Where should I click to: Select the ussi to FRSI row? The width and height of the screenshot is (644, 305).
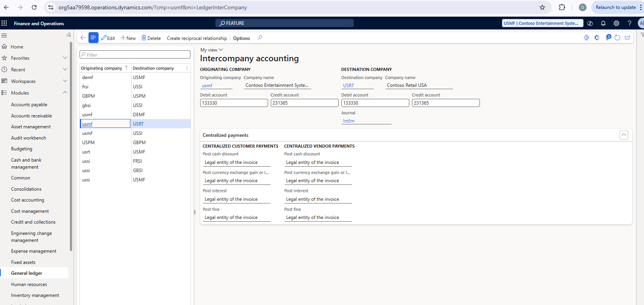click(x=135, y=161)
